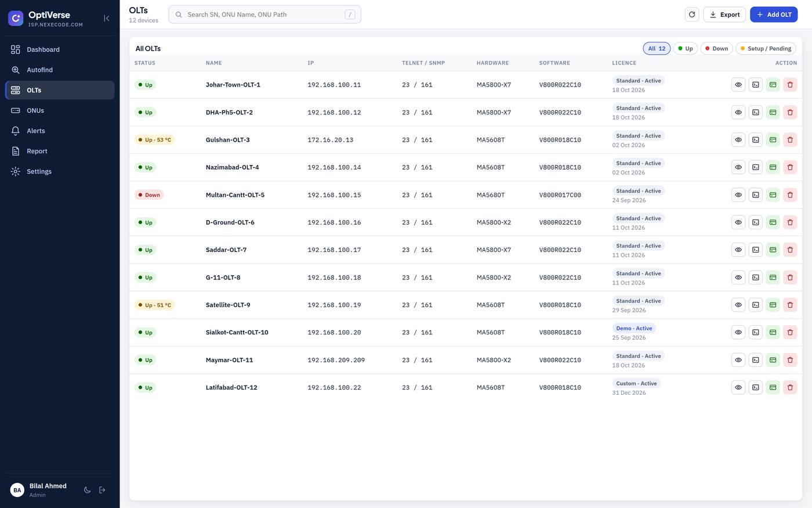Screen dimensions: 812x508
Task: Select OLTs in the sidebar
Action: point(60,90)
